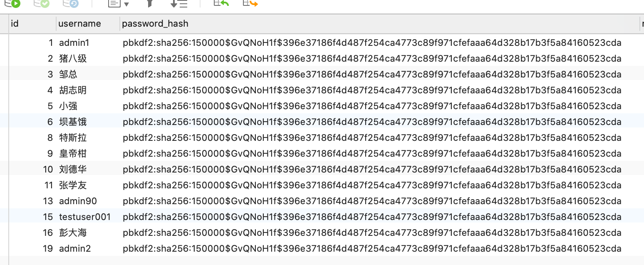
Task: Select the username cell 特斯拉
Action: [88, 137]
